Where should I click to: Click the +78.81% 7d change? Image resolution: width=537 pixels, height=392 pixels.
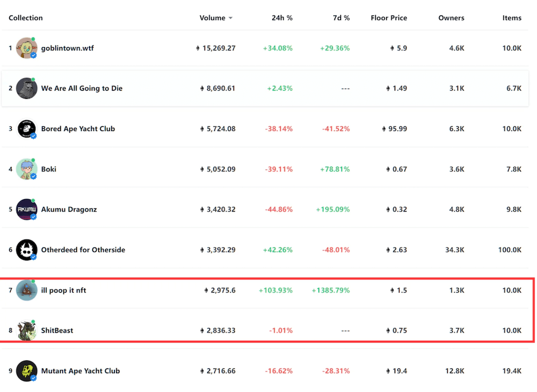click(335, 169)
